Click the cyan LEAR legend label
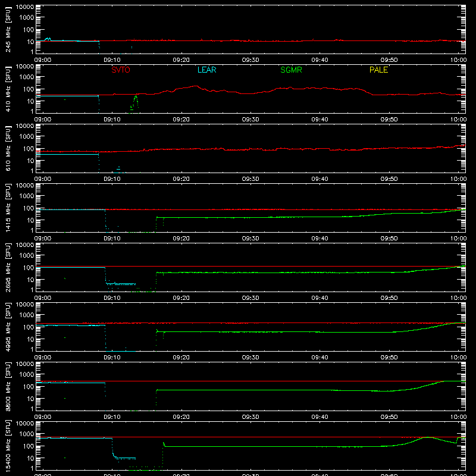 click(206, 70)
